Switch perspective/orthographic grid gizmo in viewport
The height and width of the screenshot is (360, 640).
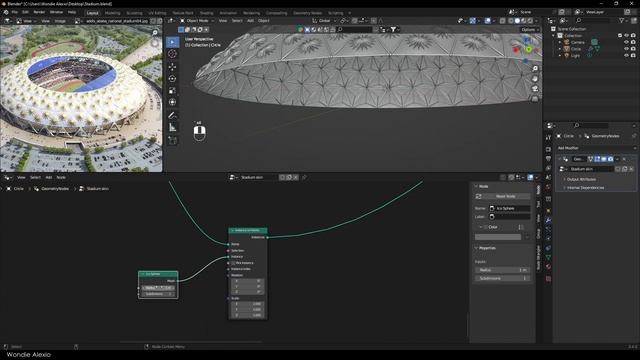click(535, 98)
